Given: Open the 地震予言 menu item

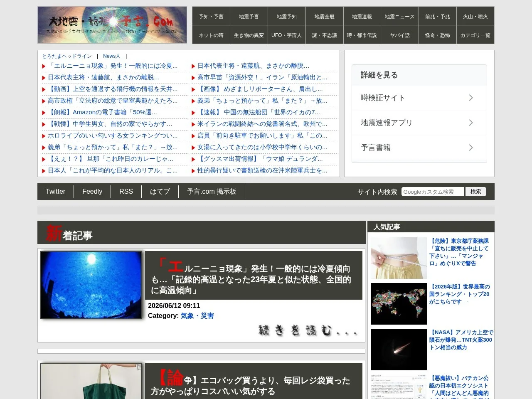Looking at the screenshot, I should point(249,17).
